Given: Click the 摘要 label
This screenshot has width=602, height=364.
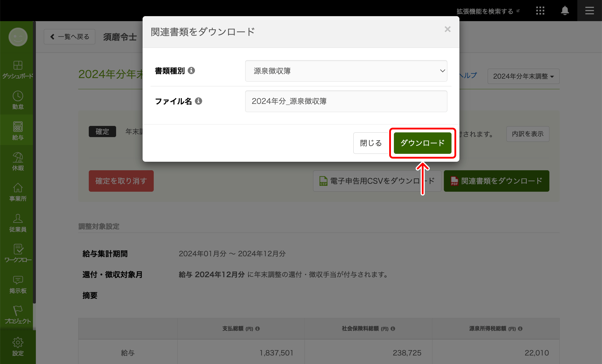Looking at the screenshot, I should [x=90, y=295].
